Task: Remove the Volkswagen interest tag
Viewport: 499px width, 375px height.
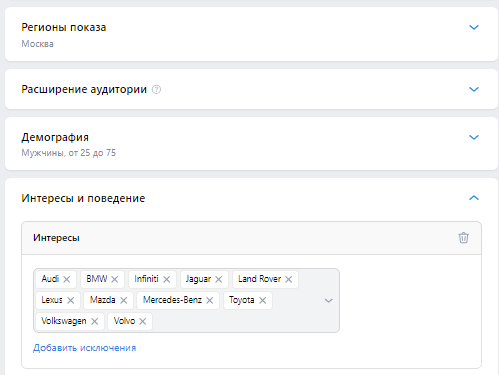Action: (x=95, y=321)
